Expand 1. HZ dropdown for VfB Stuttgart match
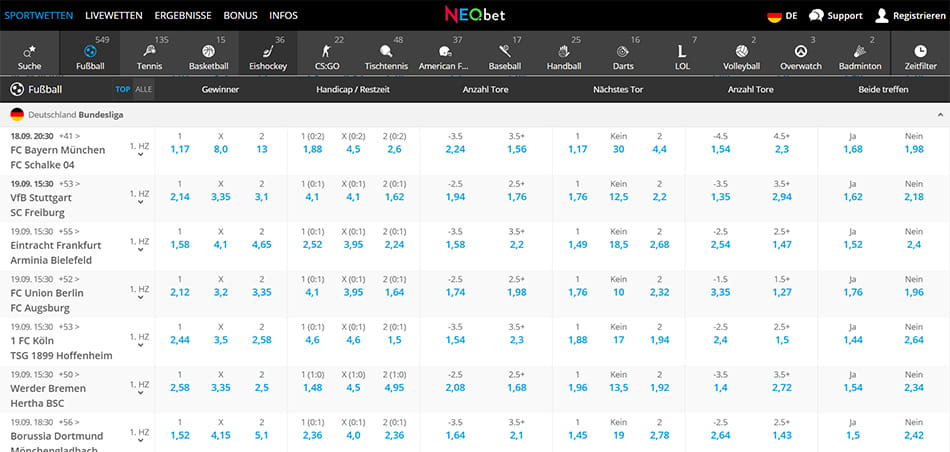This screenshot has height=452, width=950. point(140,198)
